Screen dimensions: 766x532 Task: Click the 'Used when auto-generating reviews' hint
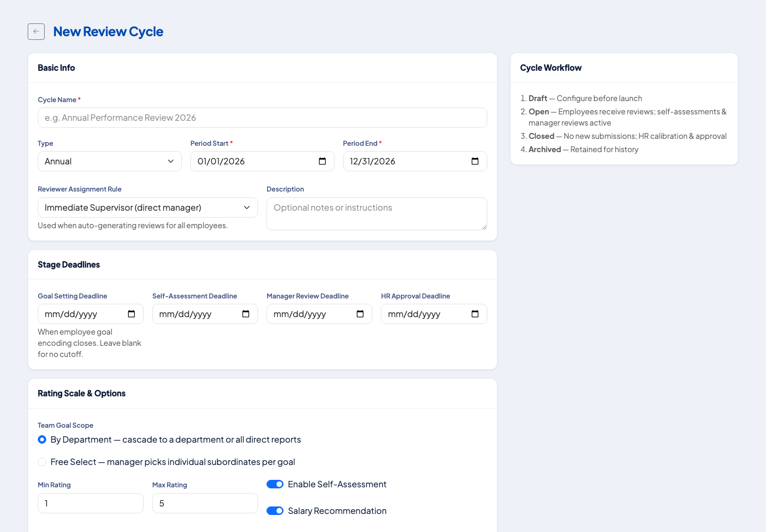[133, 226]
